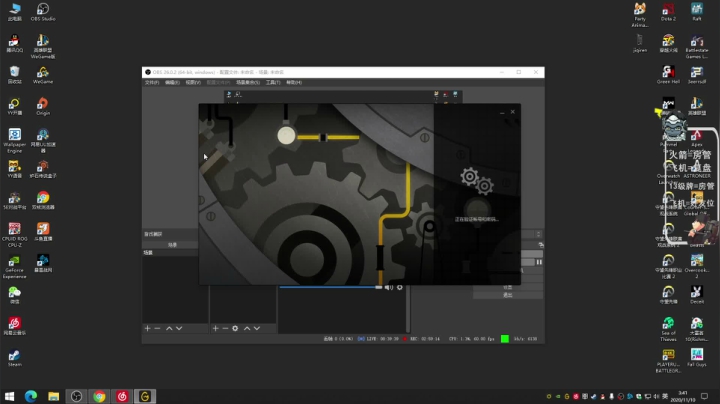Open the 微信 desktop icon

pos(14,295)
